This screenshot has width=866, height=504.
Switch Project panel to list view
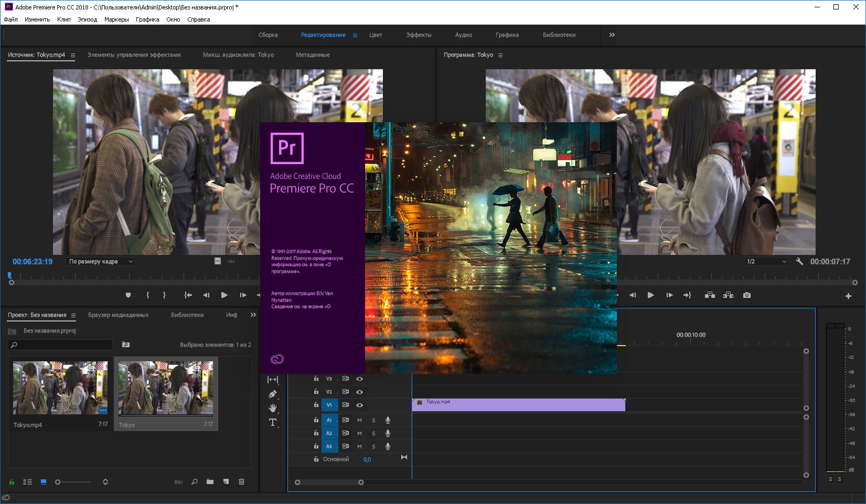click(28, 481)
